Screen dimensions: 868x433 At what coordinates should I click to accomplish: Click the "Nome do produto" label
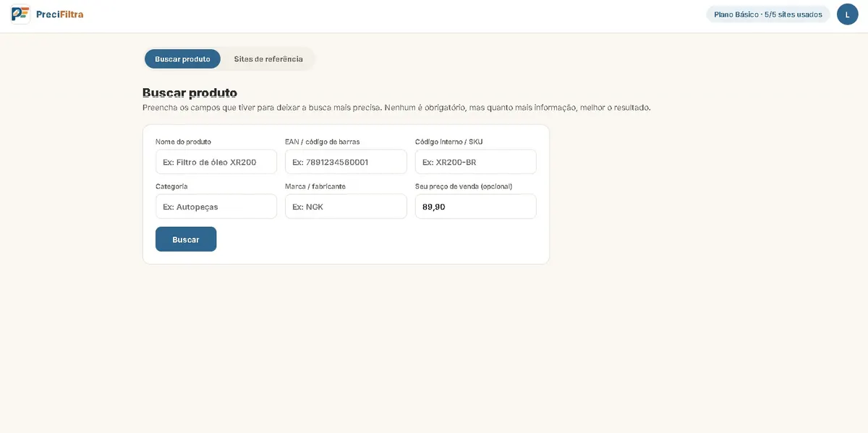184,142
